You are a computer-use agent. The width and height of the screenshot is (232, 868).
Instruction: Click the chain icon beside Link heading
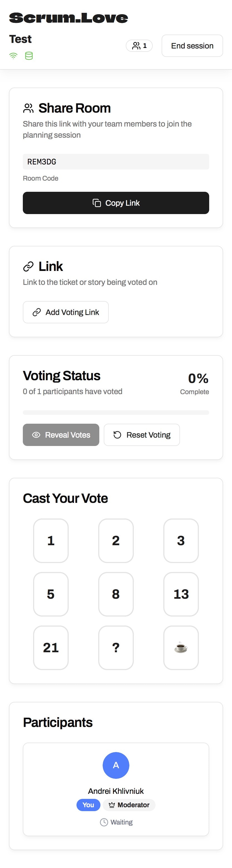(28, 266)
